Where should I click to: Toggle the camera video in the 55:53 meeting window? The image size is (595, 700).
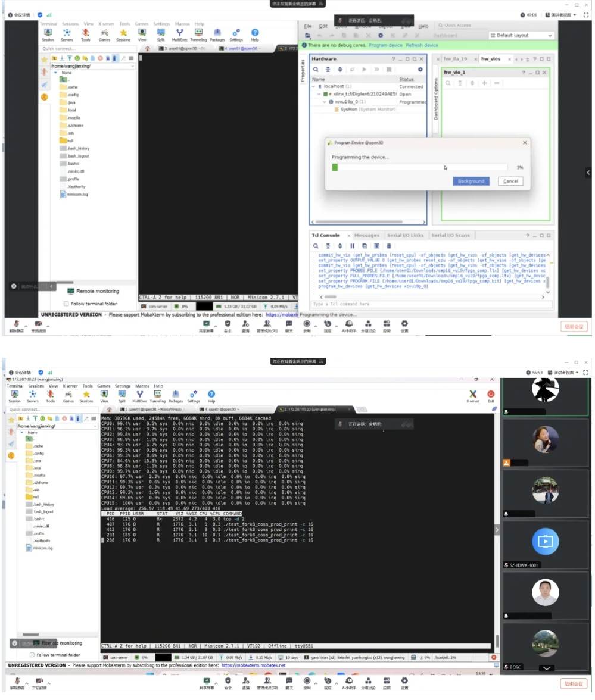38,683
